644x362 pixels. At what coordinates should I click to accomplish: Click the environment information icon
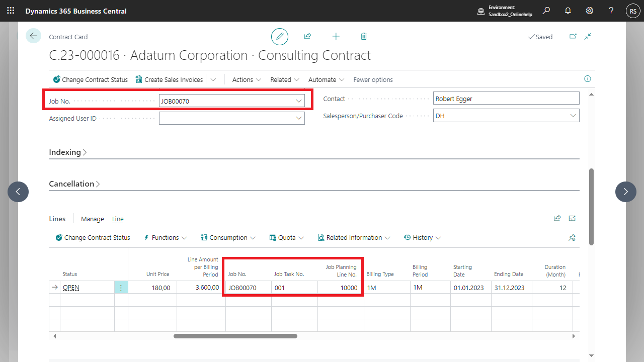(x=481, y=11)
